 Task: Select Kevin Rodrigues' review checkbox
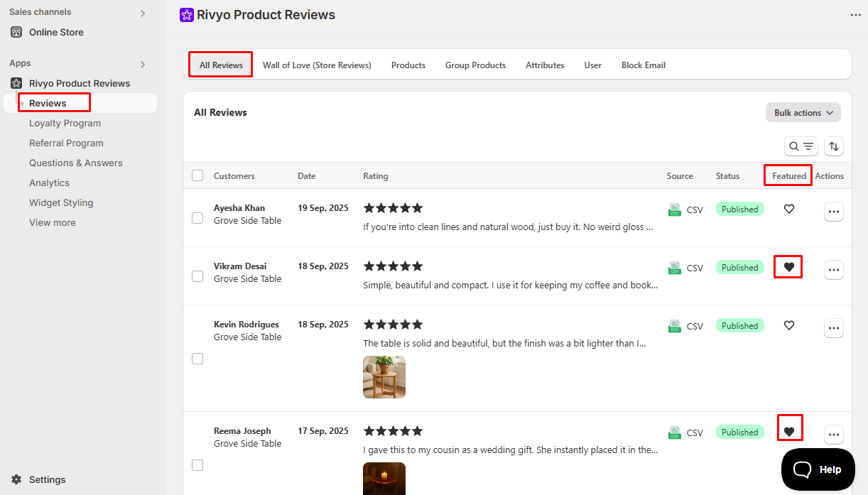[197, 359]
